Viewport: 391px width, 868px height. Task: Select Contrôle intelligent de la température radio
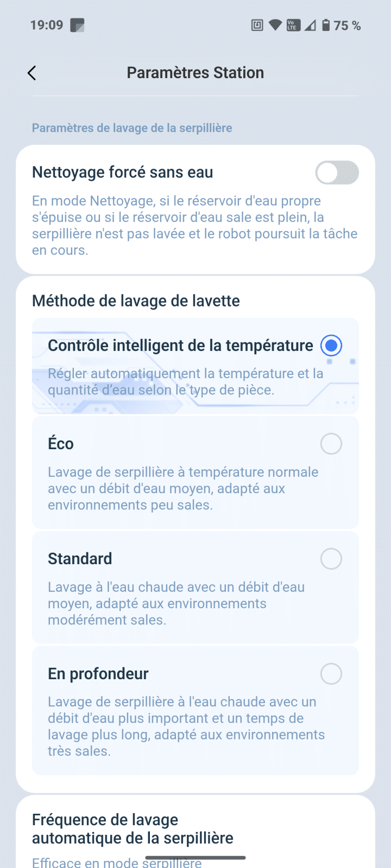331,346
